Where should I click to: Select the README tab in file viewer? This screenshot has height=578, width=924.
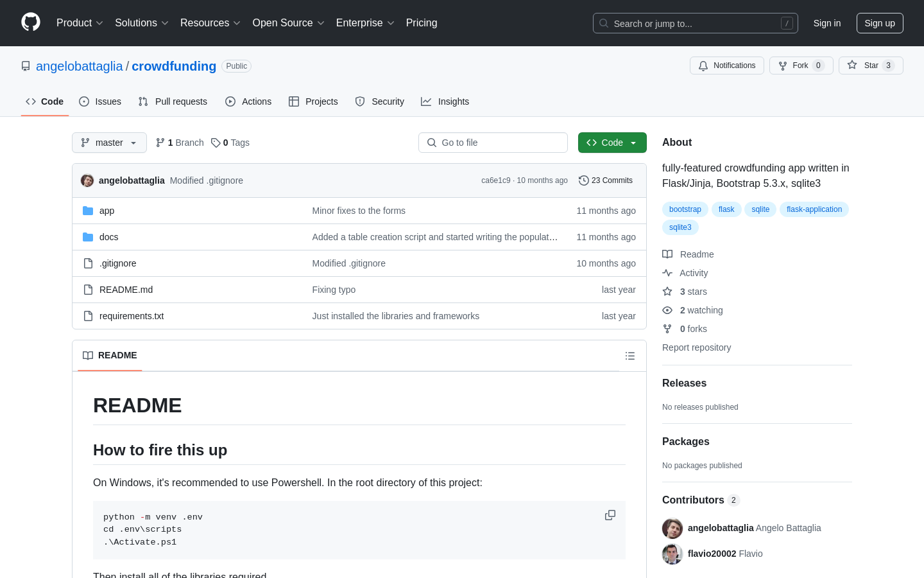pyautogui.click(x=110, y=355)
